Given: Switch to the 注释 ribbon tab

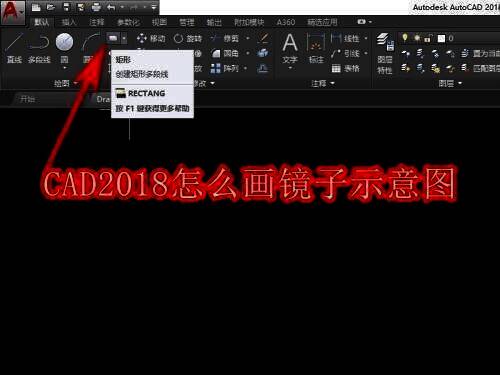Looking at the screenshot, I should [x=97, y=22].
